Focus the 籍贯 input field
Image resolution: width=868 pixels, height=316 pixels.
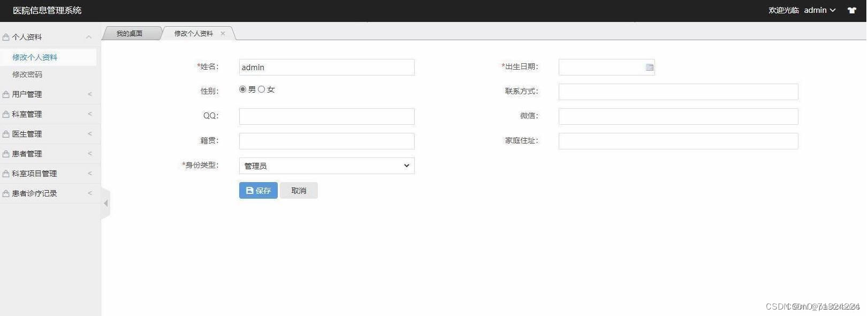[x=326, y=141]
